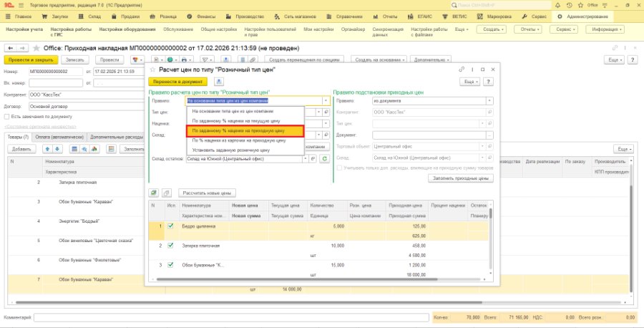
Task: Expand the Еще menu in dialog
Action: pos(469,82)
